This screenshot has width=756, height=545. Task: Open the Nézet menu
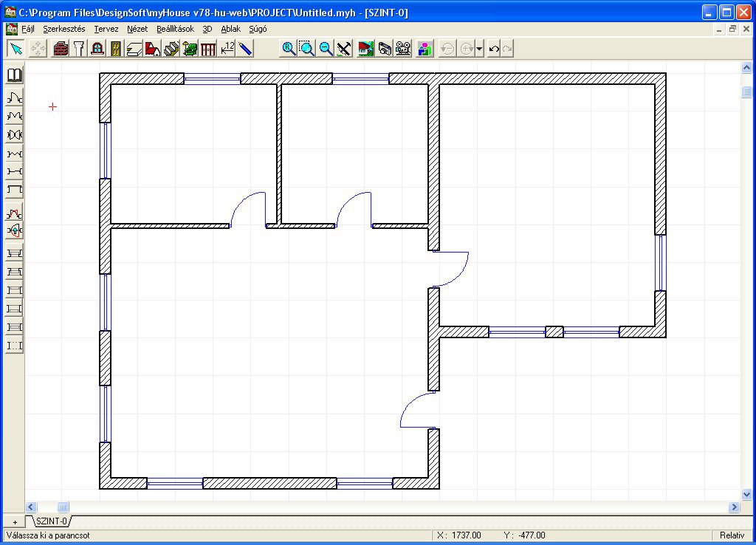tap(137, 29)
